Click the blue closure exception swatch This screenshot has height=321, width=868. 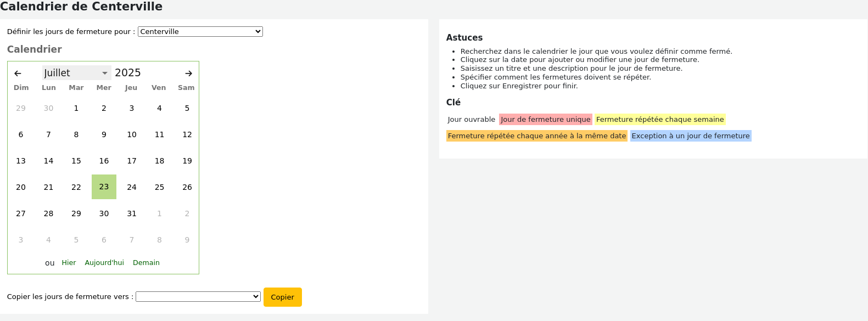[x=690, y=136]
